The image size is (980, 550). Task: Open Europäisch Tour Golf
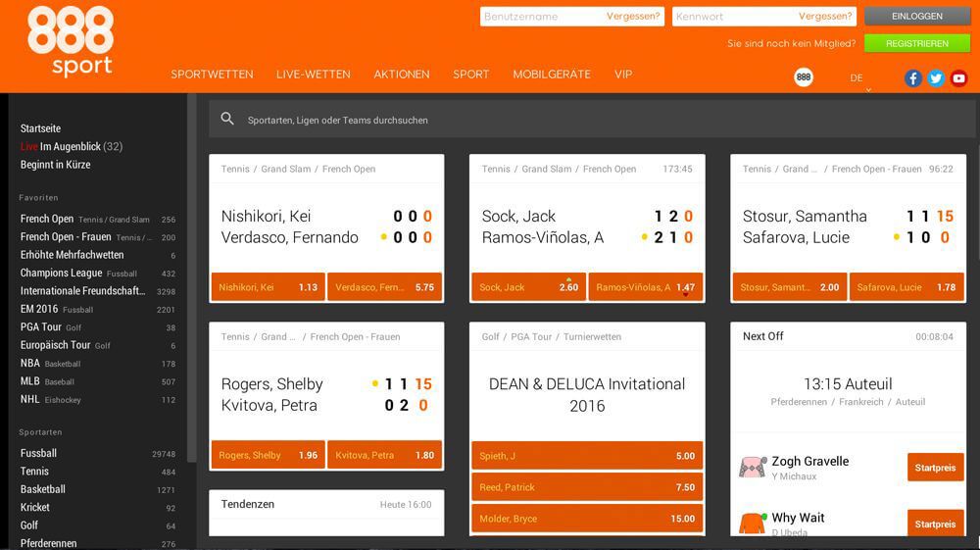click(97, 345)
